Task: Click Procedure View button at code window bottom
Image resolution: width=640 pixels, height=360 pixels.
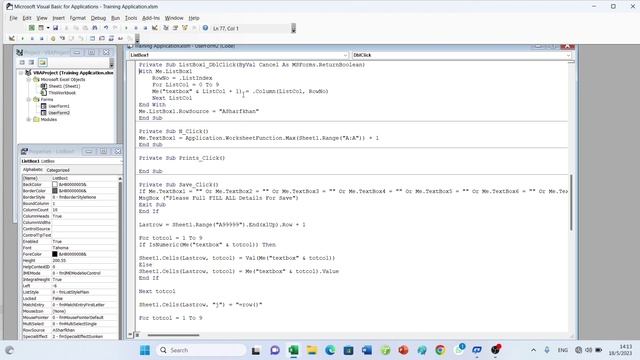Action: pyautogui.click(x=130, y=335)
